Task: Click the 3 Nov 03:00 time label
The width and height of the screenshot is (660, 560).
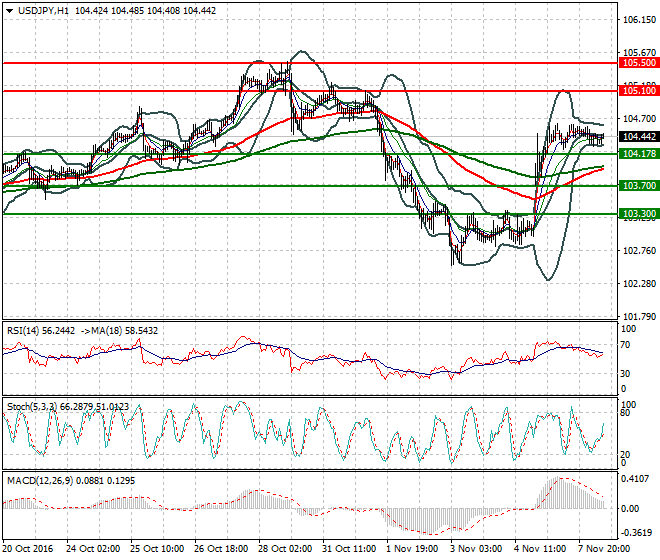Action: [476, 549]
